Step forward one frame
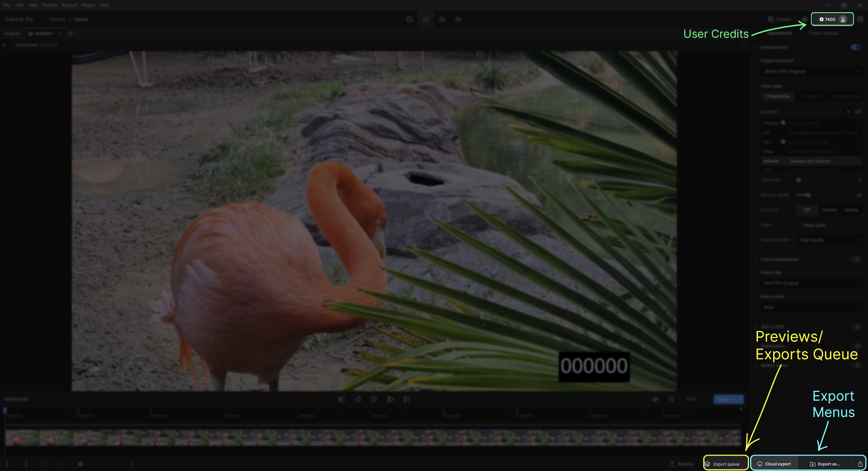The height and width of the screenshot is (471, 868). coord(391,399)
